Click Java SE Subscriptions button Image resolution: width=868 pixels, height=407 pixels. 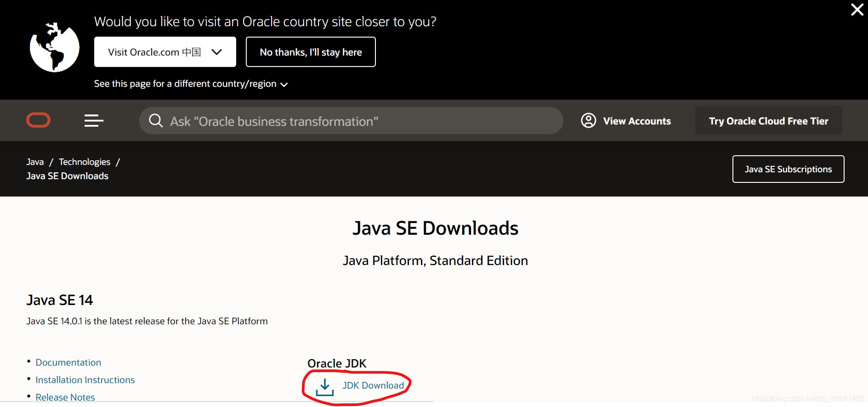coord(789,169)
